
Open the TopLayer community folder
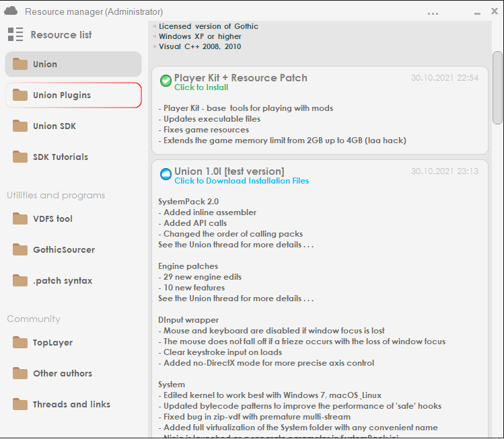52,343
